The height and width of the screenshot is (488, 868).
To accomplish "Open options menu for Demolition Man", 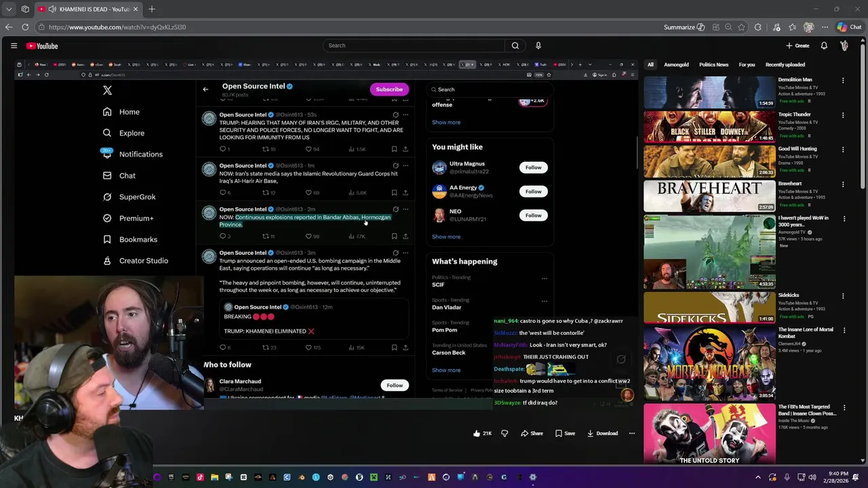I will tap(843, 81).
